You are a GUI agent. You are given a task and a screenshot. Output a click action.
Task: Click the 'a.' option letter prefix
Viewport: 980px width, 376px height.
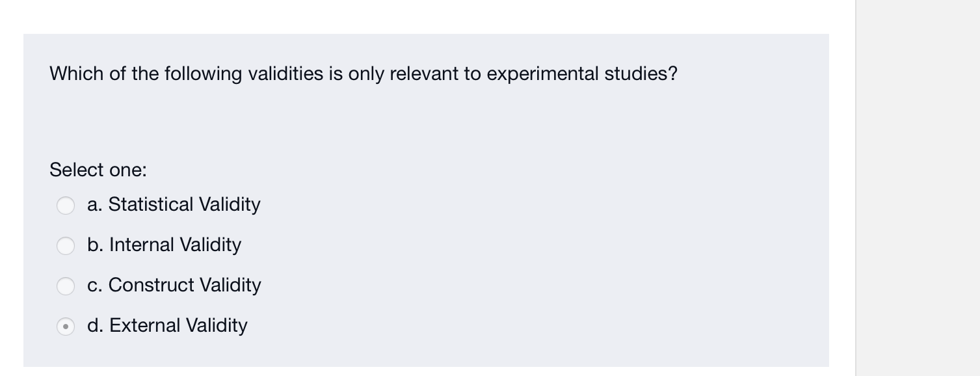pos(94,204)
